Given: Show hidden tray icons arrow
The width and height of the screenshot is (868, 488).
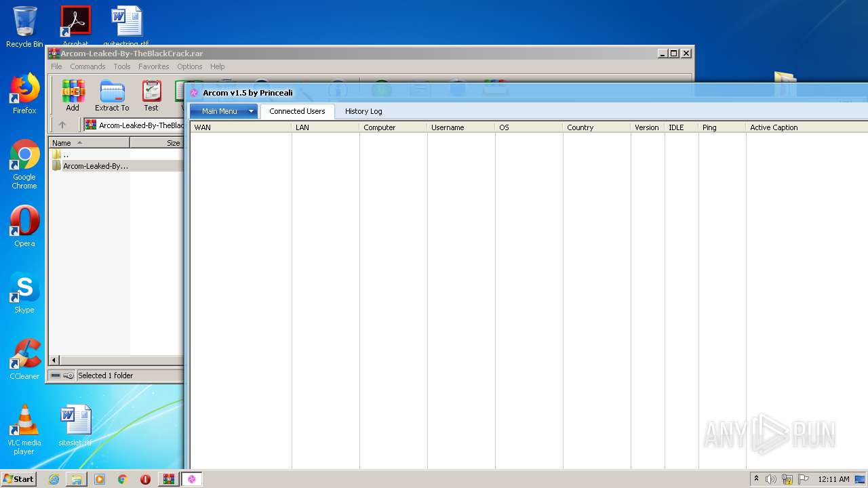Looking at the screenshot, I should coord(756,479).
